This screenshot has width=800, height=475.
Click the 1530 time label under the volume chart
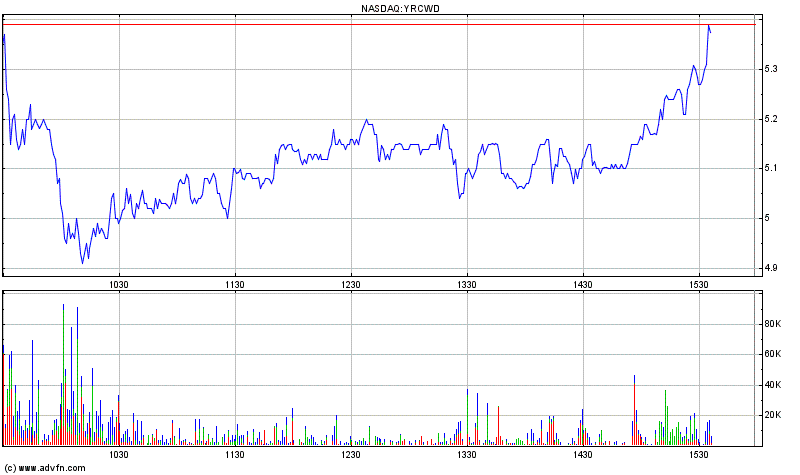coord(698,454)
